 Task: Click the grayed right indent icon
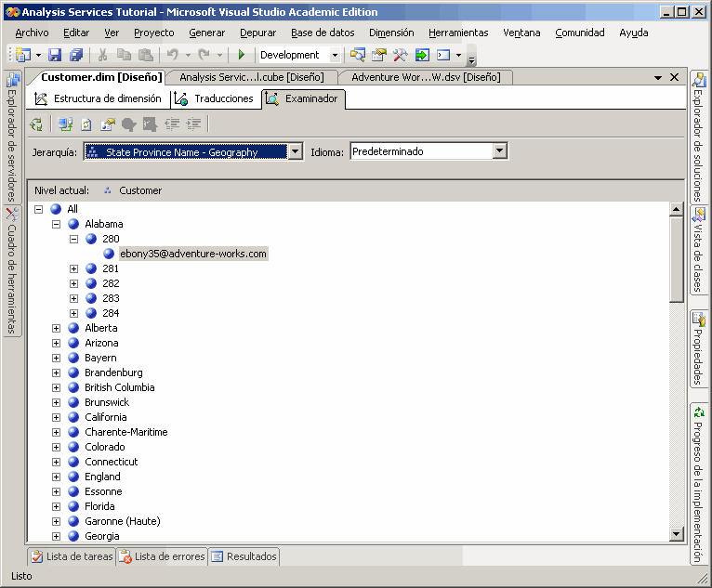[193, 124]
